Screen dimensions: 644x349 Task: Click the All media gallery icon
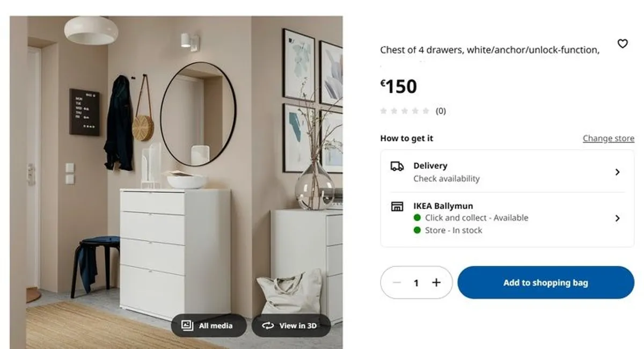[x=187, y=325]
